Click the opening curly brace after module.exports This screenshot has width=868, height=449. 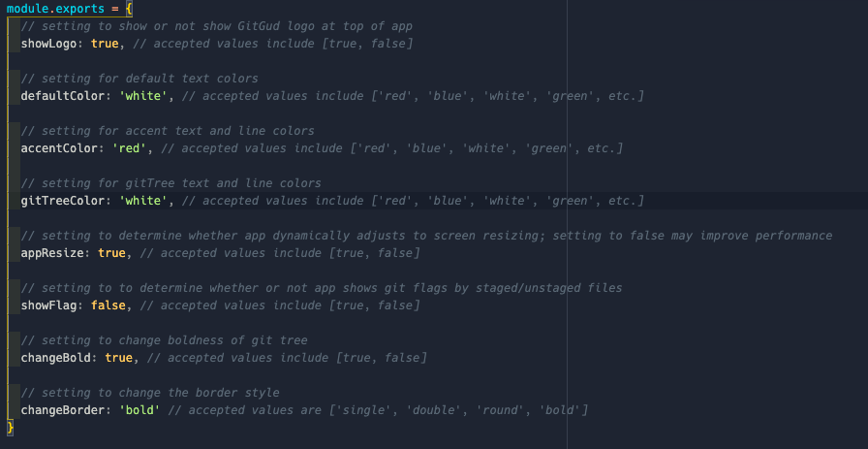tap(128, 9)
